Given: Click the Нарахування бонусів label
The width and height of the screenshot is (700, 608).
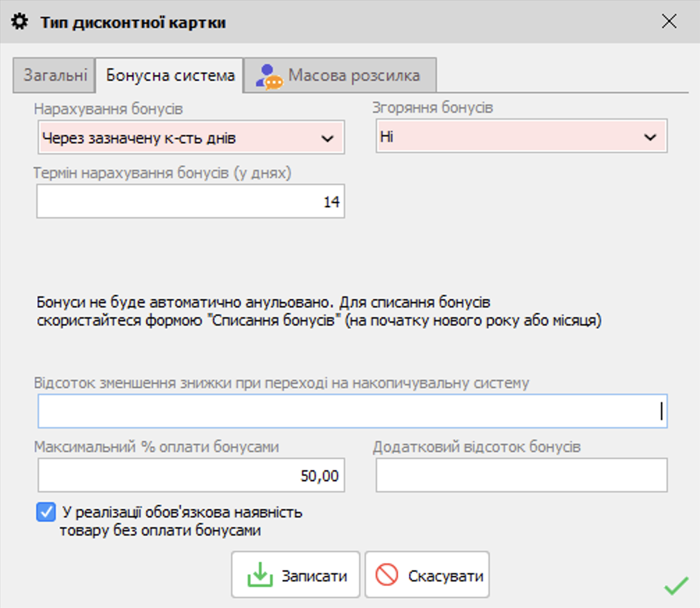Looking at the screenshot, I should 109,109.
